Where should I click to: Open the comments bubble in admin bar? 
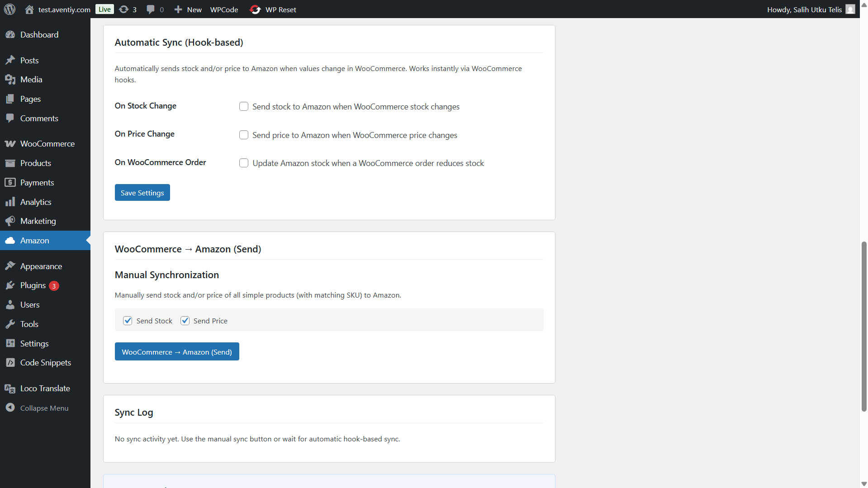[151, 9]
